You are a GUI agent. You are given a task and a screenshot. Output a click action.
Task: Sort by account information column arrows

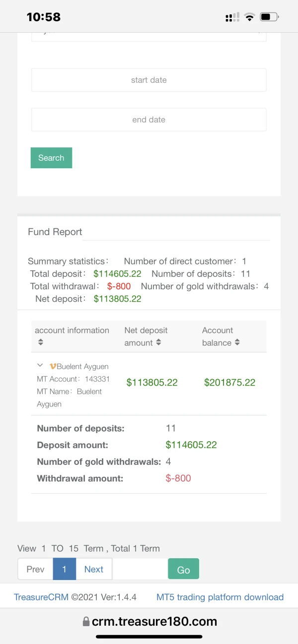41,342
